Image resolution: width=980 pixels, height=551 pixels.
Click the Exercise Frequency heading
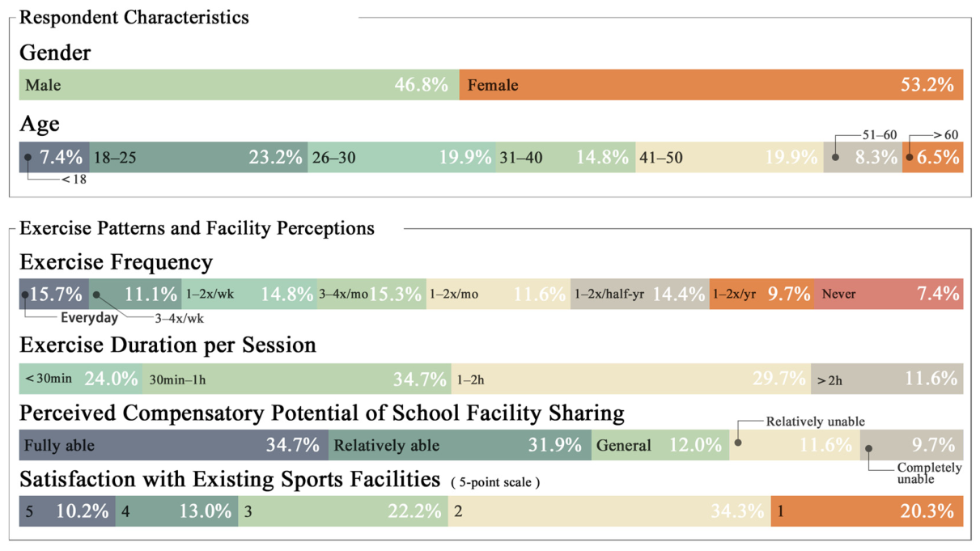116,262
